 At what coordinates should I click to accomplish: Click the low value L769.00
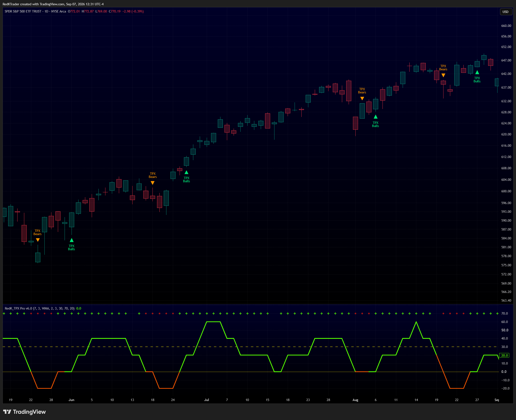pos(101,11)
